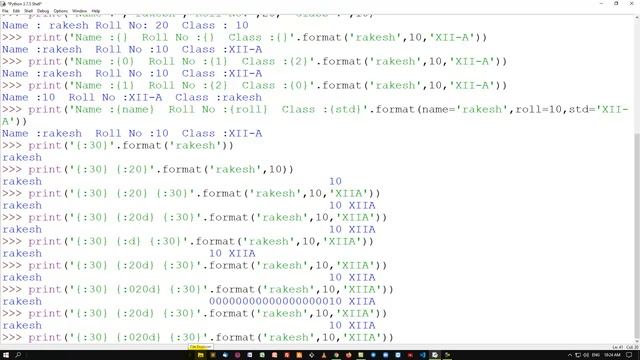Screen dimensions: 640x360
Task: Click the zero-padded output '00000000000000000010 XIIA'
Action: click(292, 302)
